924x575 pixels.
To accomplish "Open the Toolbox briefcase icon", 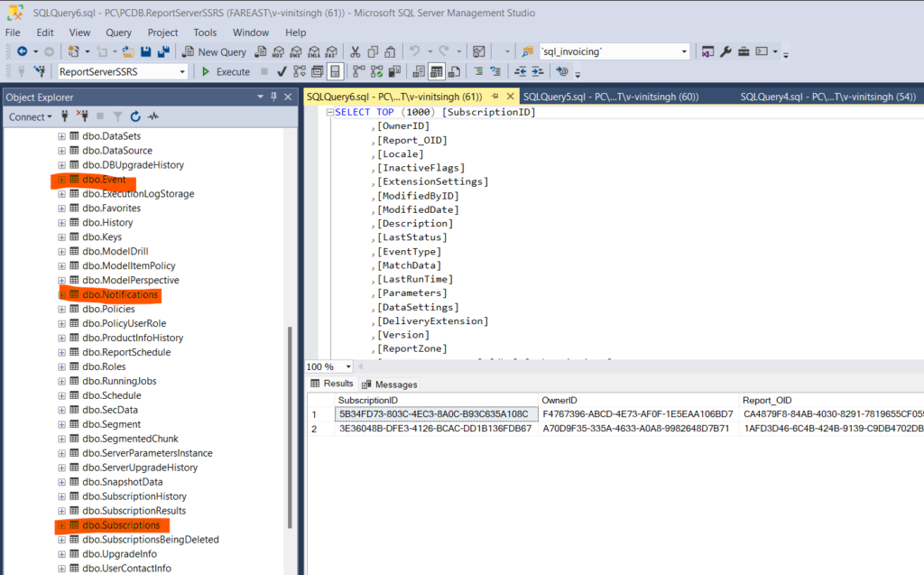I will pos(744,51).
